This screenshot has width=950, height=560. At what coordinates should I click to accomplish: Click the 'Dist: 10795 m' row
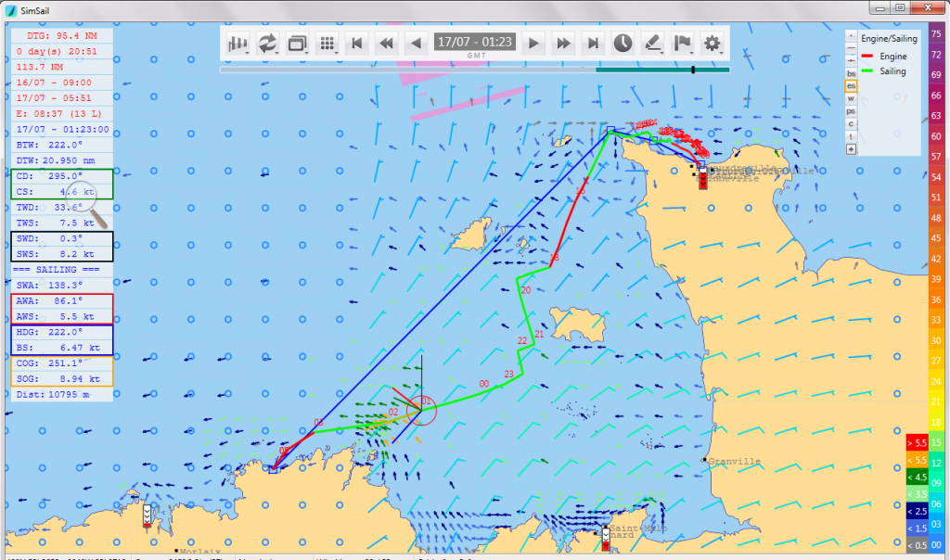point(62,395)
